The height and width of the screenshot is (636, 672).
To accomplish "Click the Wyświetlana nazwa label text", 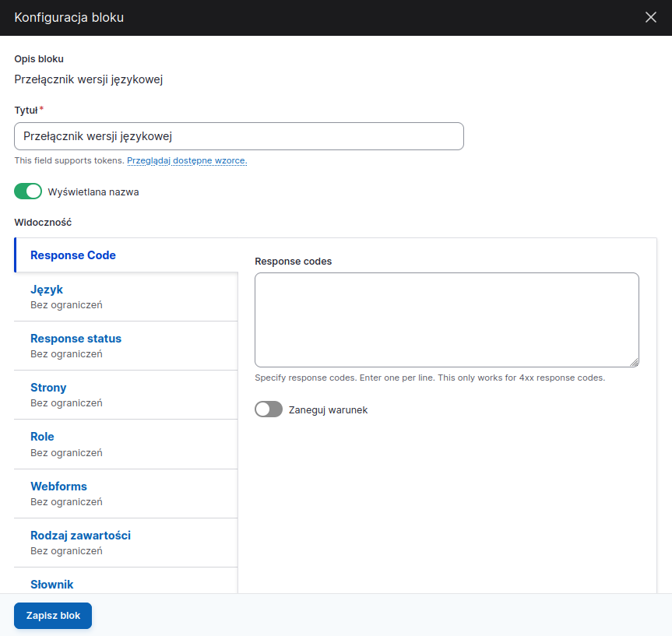I will pos(93,192).
